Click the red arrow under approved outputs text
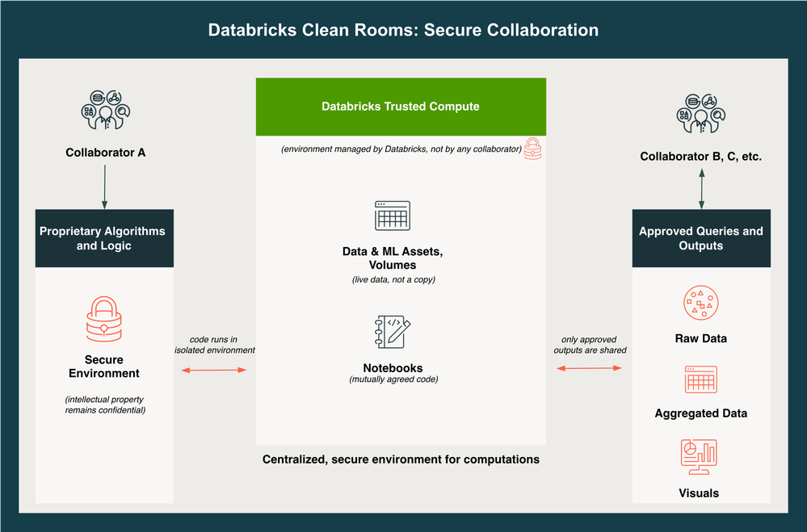807x532 pixels. point(589,368)
